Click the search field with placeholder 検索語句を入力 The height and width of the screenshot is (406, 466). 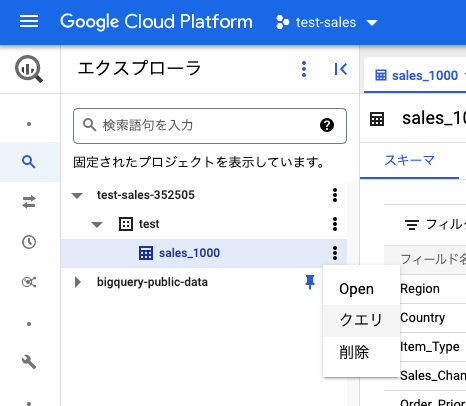coord(210,126)
